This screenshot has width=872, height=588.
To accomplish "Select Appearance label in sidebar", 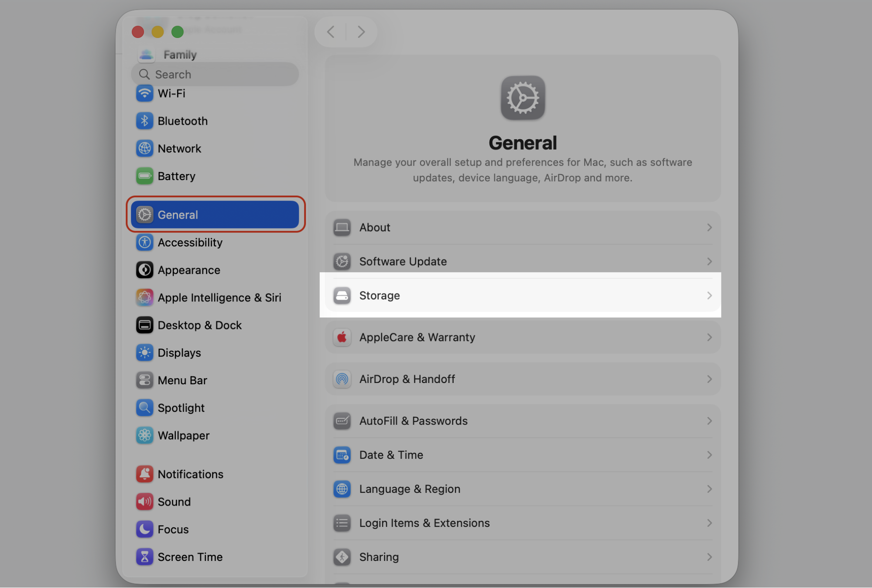I will [189, 270].
